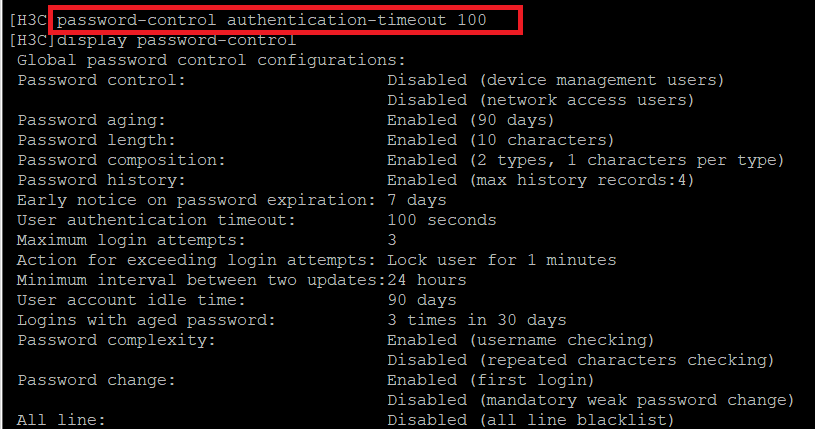Image resolution: width=815 pixels, height=429 pixels.
Task: Click the Password length Enabled (10 characters) value
Action: (x=500, y=140)
